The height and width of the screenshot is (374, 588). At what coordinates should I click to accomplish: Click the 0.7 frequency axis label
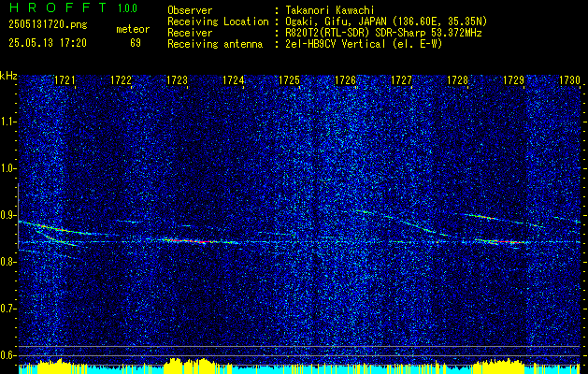pyautogui.click(x=7, y=309)
